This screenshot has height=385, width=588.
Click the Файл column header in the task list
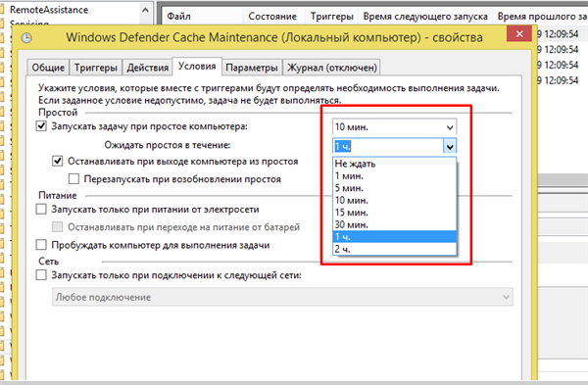(203, 16)
